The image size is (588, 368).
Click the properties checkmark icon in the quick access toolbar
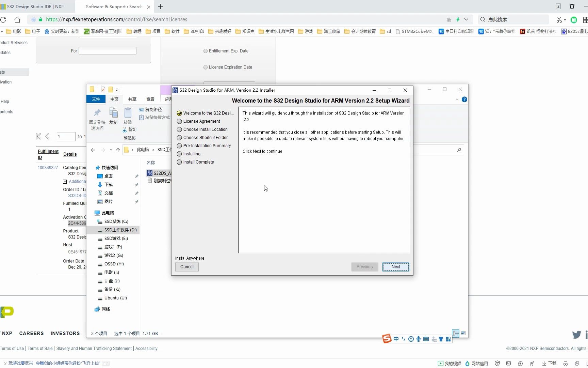pyautogui.click(x=103, y=90)
